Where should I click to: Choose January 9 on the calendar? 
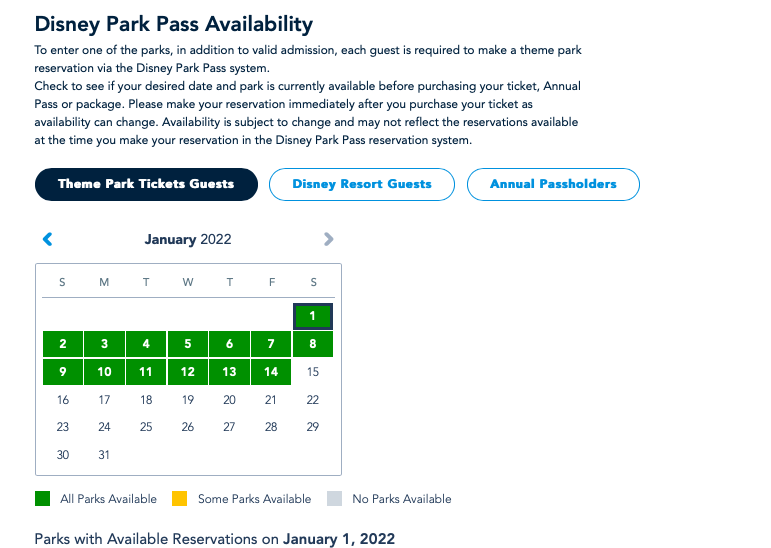63,372
